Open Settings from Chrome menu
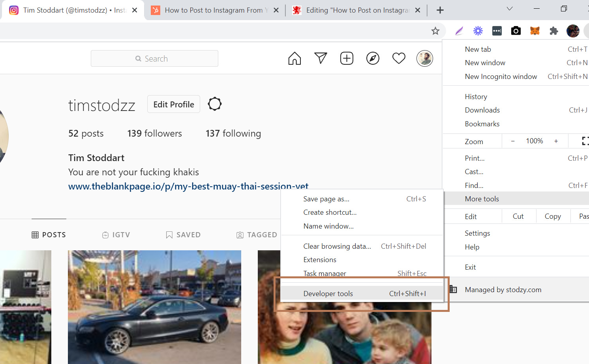This screenshot has height=364, width=589. pos(516,233)
